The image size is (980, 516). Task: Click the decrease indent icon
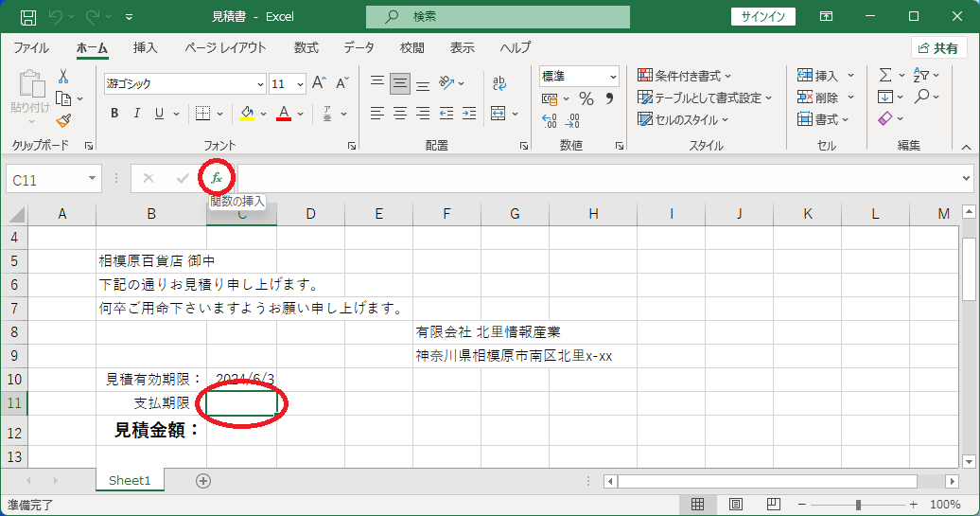(446, 114)
